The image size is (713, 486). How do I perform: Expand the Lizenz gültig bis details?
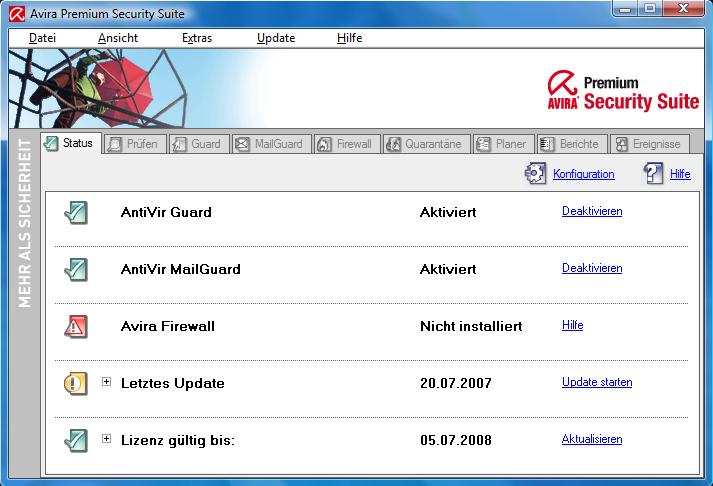[x=106, y=438]
